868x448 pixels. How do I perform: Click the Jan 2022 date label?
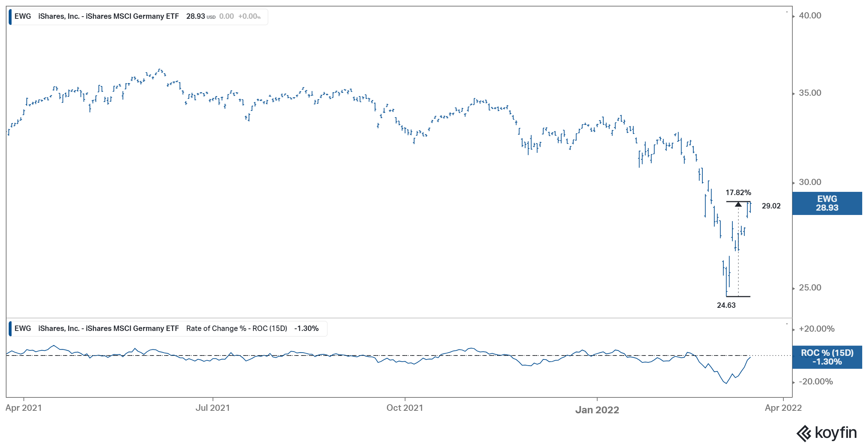pyautogui.click(x=597, y=410)
